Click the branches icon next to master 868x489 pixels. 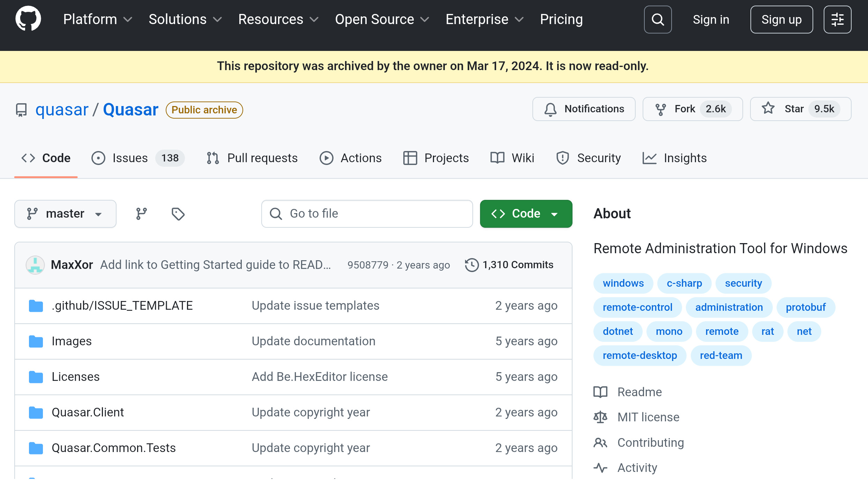click(141, 214)
